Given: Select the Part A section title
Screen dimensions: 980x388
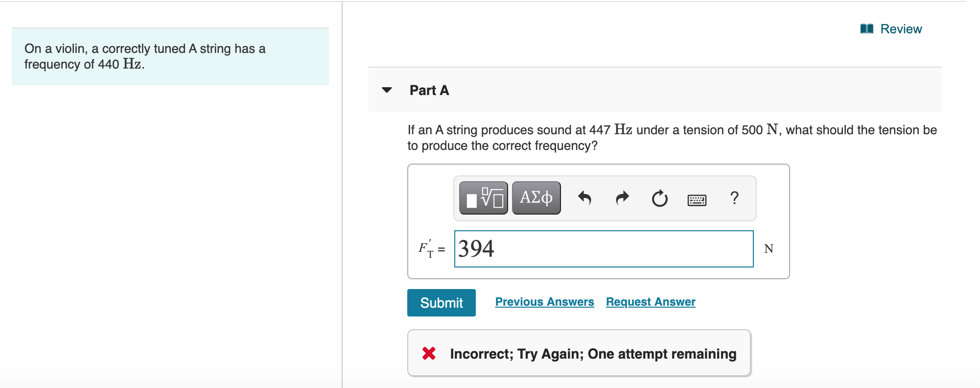Looking at the screenshot, I should [429, 90].
